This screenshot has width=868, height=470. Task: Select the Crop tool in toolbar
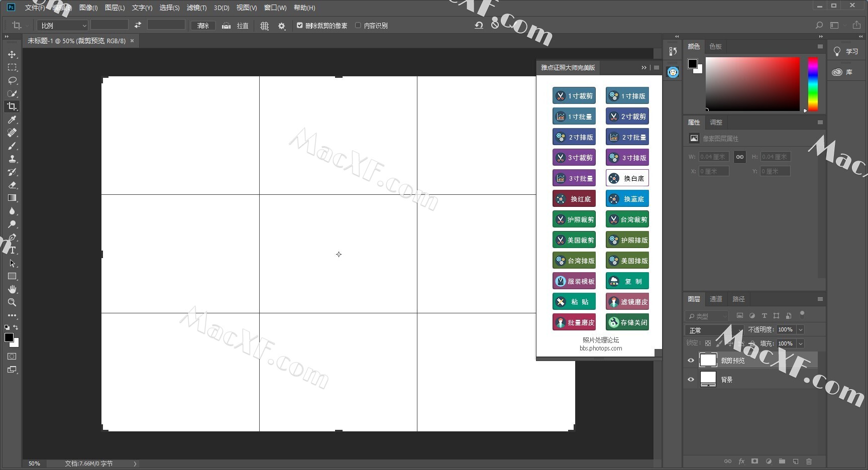pos(12,106)
